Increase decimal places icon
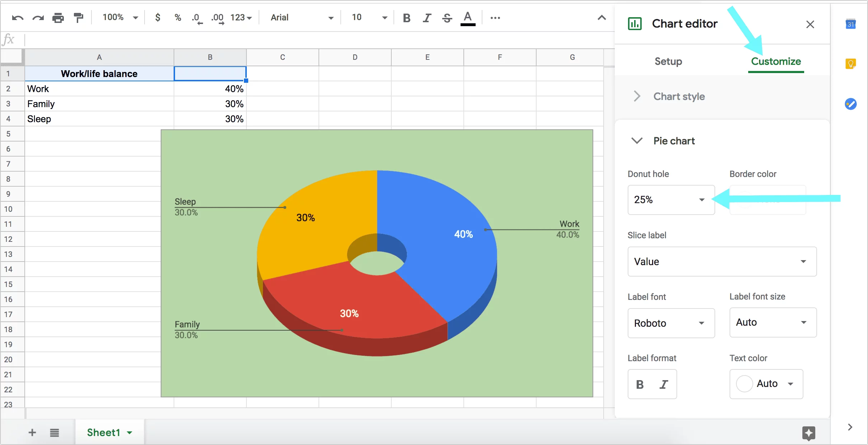868x445 pixels. click(218, 18)
